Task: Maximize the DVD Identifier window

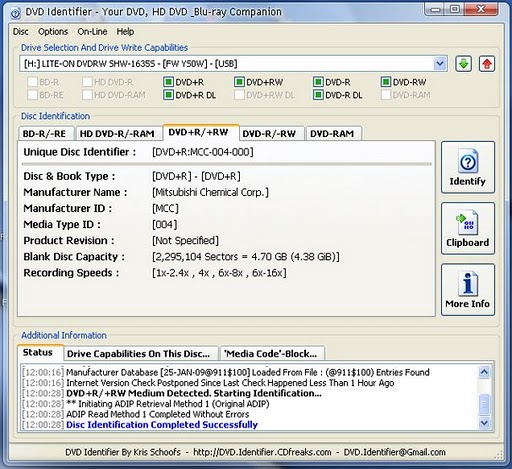Action: tap(455, 9)
